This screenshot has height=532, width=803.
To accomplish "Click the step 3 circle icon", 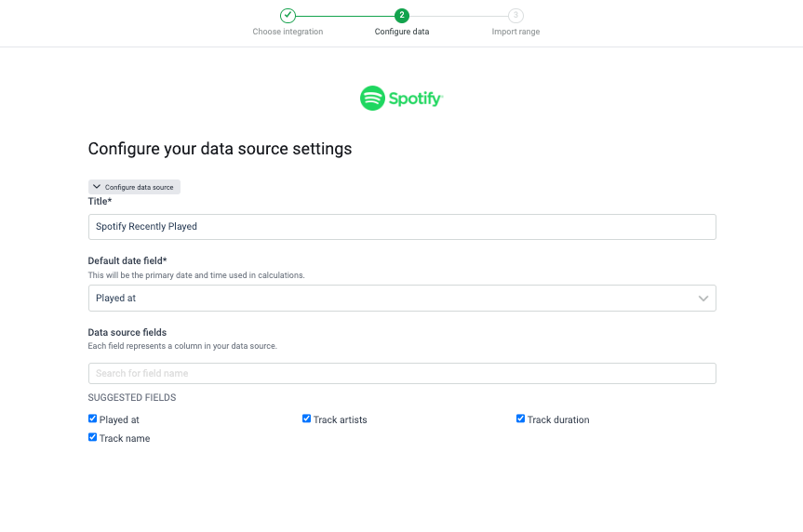I will tap(515, 15).
